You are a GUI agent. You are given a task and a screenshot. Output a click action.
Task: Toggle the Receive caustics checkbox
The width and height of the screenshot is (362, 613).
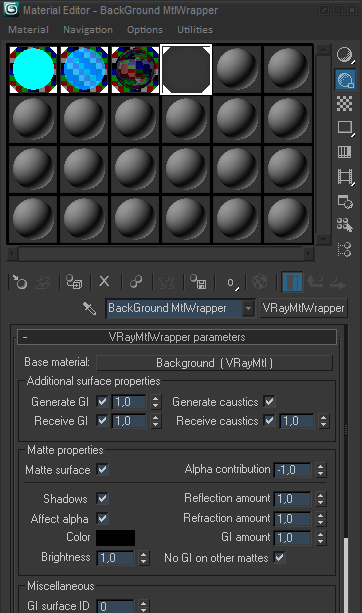pos(269,421)
